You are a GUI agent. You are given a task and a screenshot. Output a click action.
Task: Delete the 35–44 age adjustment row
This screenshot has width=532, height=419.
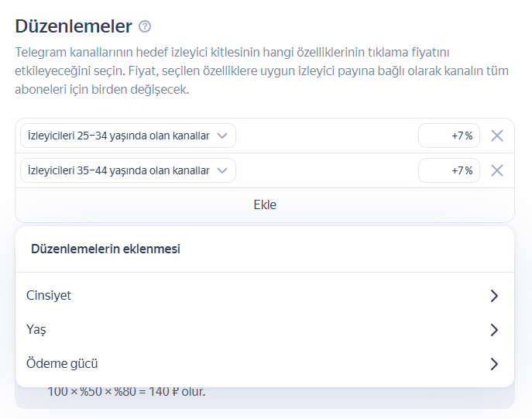tap(497, 170)
